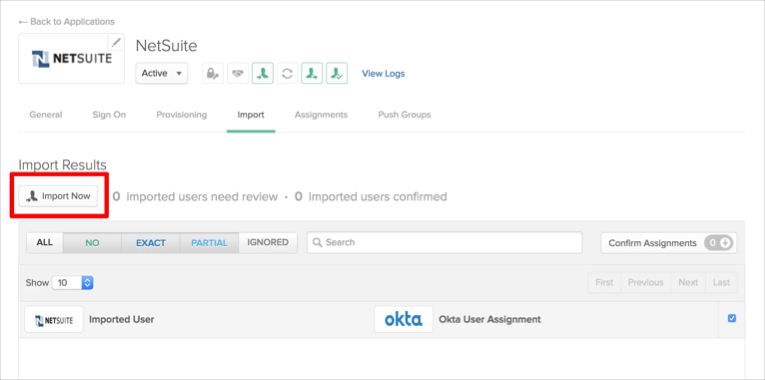Go Back to Applications

pos(66,21)
